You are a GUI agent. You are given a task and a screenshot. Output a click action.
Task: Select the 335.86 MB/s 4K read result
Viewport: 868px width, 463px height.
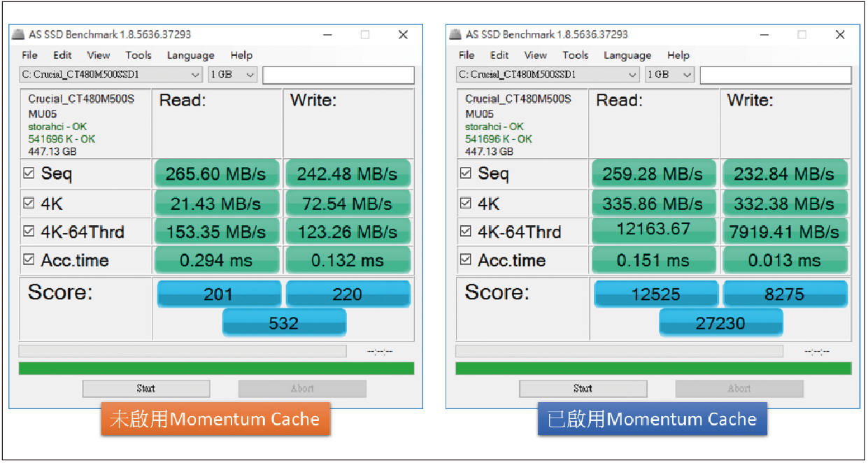(653, 204)
